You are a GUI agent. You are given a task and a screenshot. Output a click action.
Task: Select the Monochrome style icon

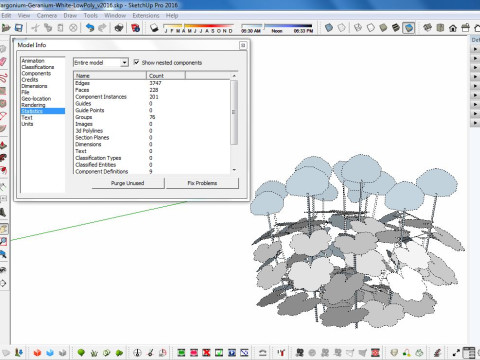(409, 28)
